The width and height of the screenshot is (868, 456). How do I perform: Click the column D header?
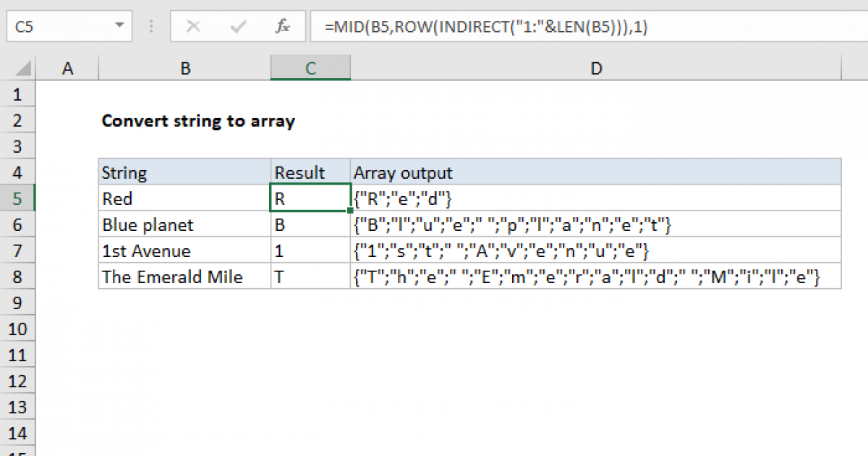(x=595, y=67)
